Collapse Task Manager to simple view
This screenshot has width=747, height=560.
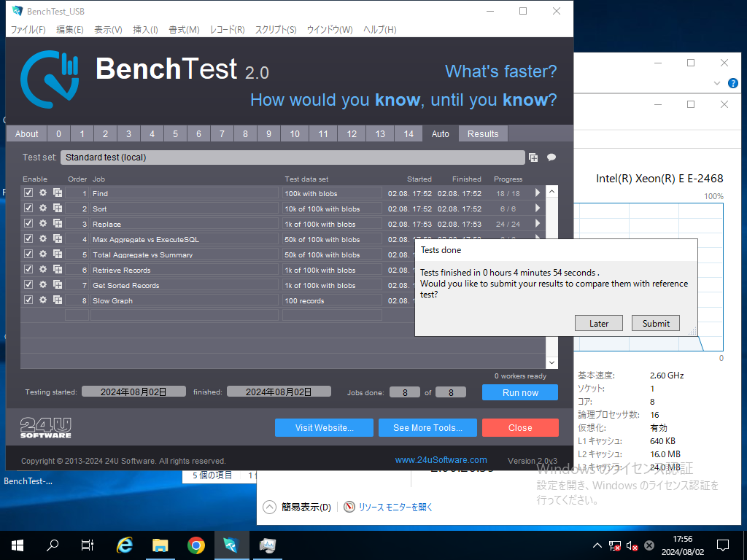[297, 507]
